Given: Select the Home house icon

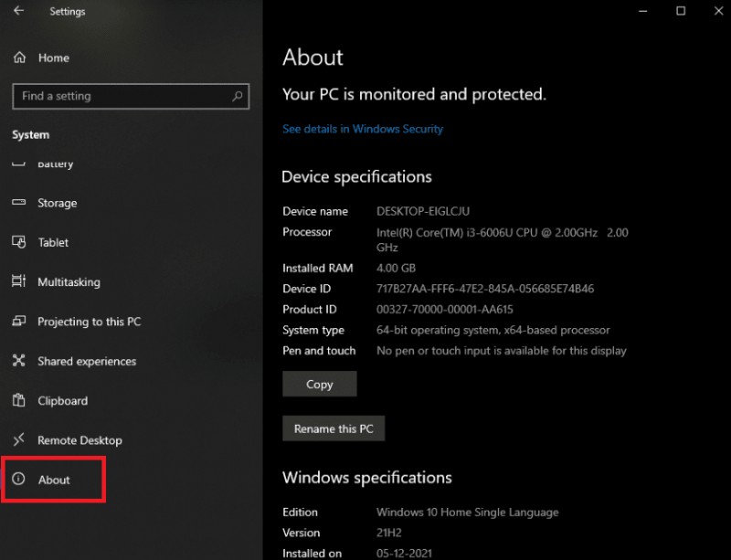Looking at the screenshot, I should pyautogui.click(x=20, y=58).
